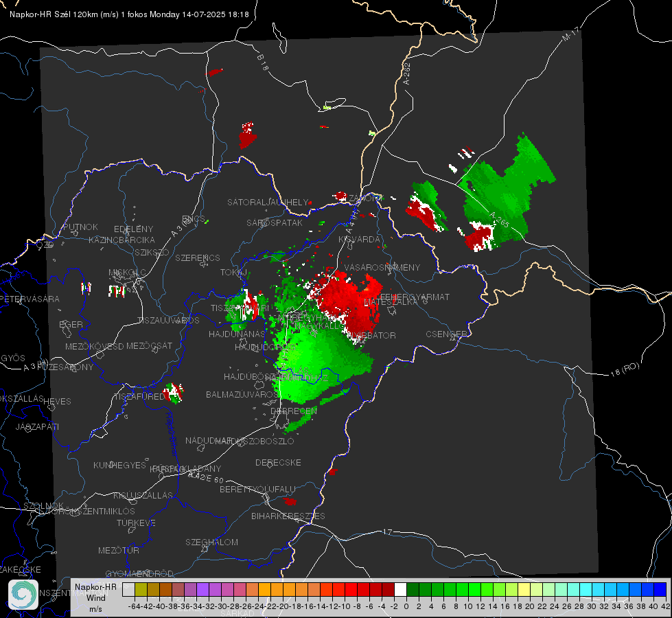Viewport: 672px width, 618px height.
Task: Click the legend value label -64
Action: click(134, 606)
